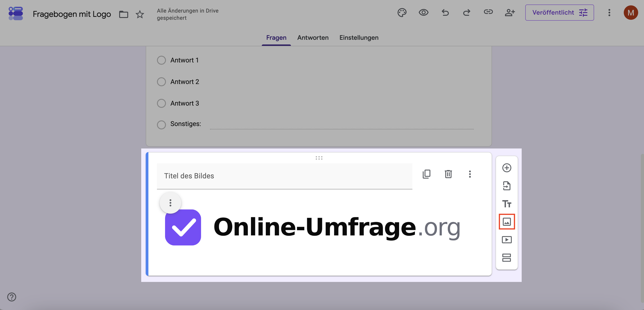Open the account avatar M
Screen dimensions: 644x310
tap(631, 13)
